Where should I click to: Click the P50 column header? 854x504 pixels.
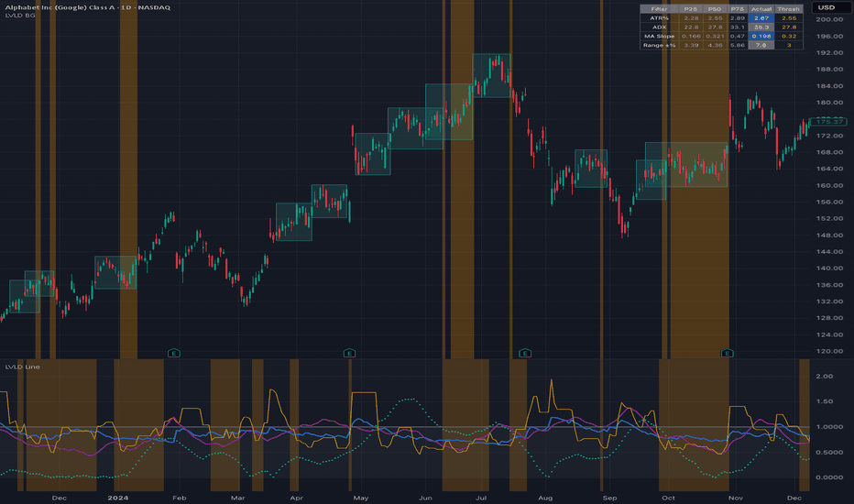point(715,9)
